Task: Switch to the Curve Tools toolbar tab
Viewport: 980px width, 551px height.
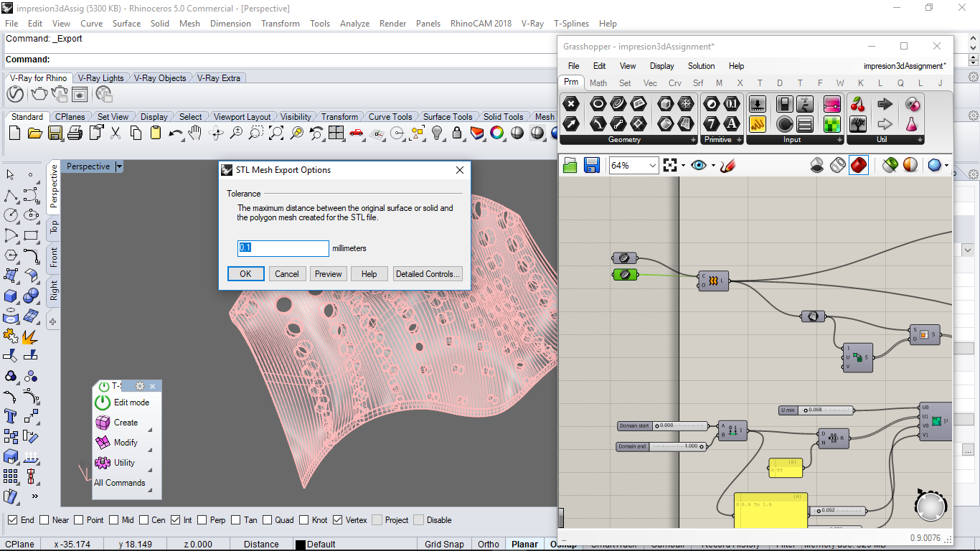Action: coord(390,117)
